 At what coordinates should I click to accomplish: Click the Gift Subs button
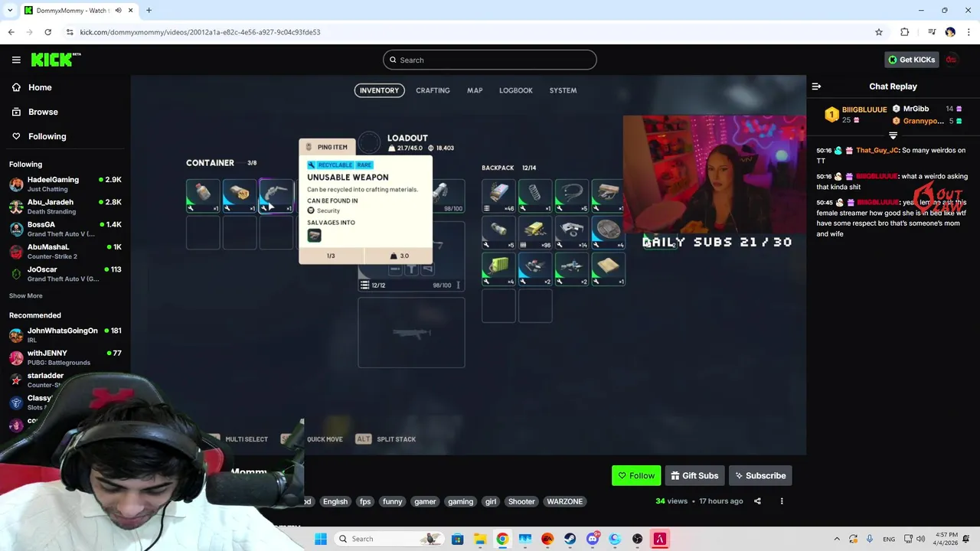point(694,475)
